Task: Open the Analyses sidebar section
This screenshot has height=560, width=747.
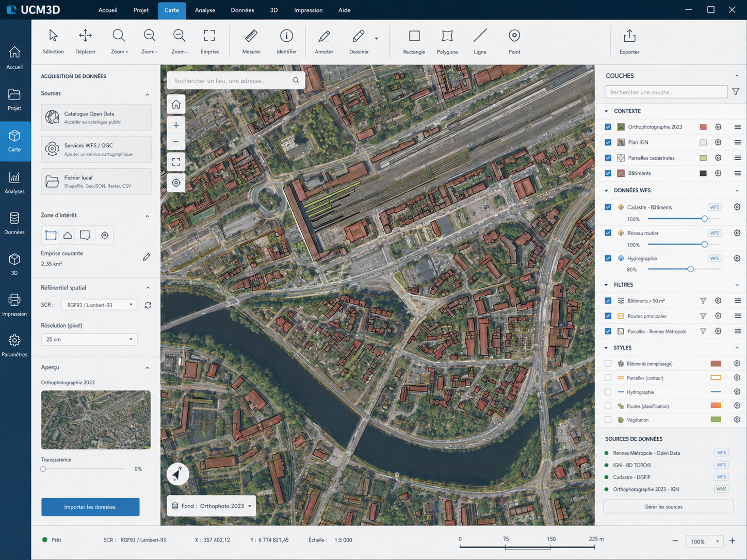Action: click(x=14, y=183)
